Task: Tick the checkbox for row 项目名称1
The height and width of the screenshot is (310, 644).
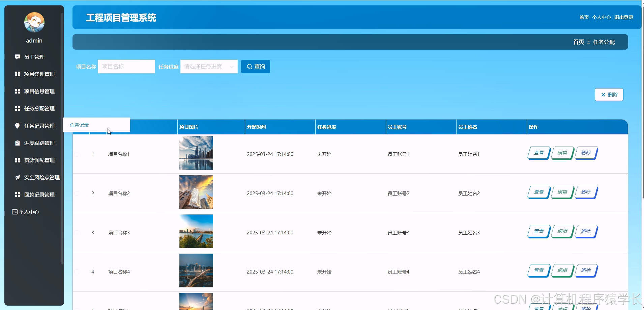Action: click(77, 154)
